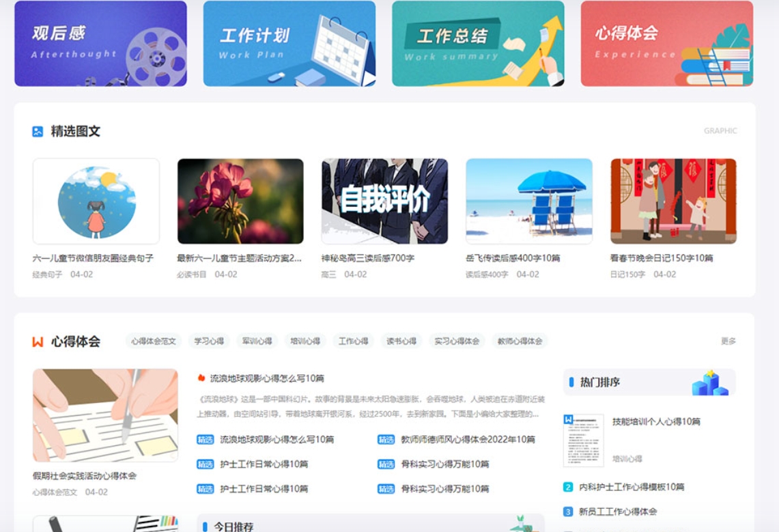Click the 热门排序 blue blocks icon

click(x=711, y=382)
